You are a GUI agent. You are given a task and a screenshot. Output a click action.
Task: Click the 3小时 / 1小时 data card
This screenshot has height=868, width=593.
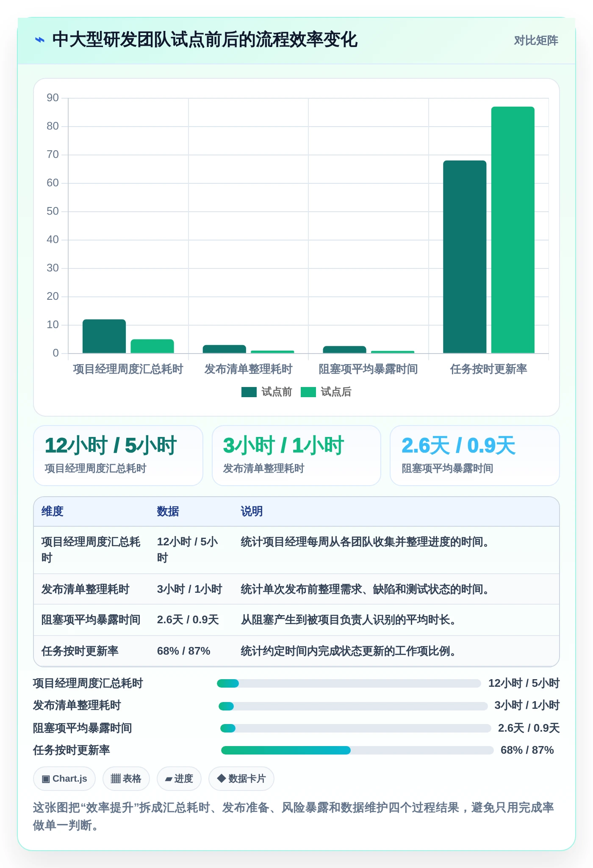tap(296, 456)
